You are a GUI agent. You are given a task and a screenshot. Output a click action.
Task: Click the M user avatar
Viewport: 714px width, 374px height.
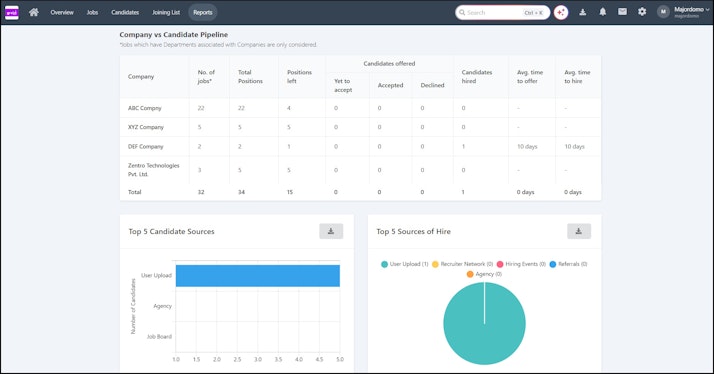663,12
